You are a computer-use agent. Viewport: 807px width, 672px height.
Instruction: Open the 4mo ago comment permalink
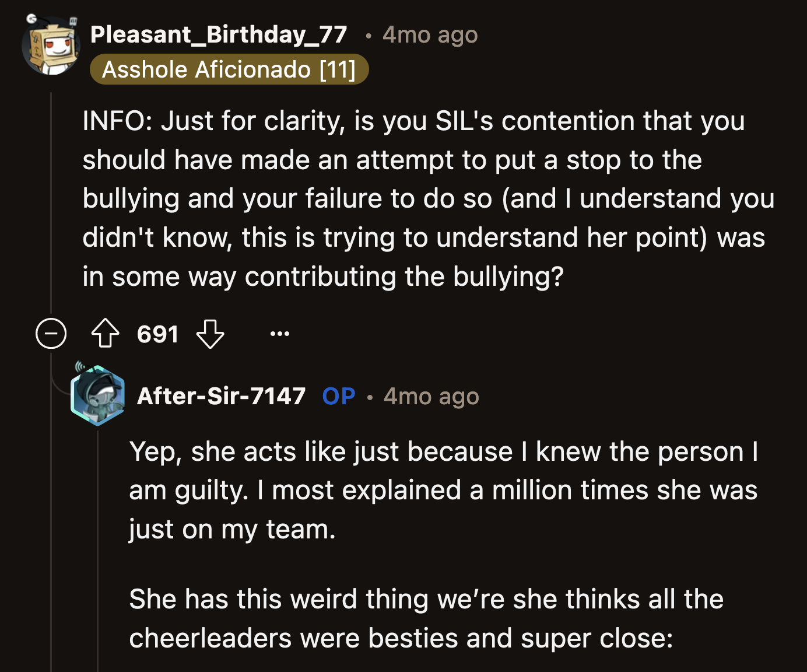tap(430, 35)
